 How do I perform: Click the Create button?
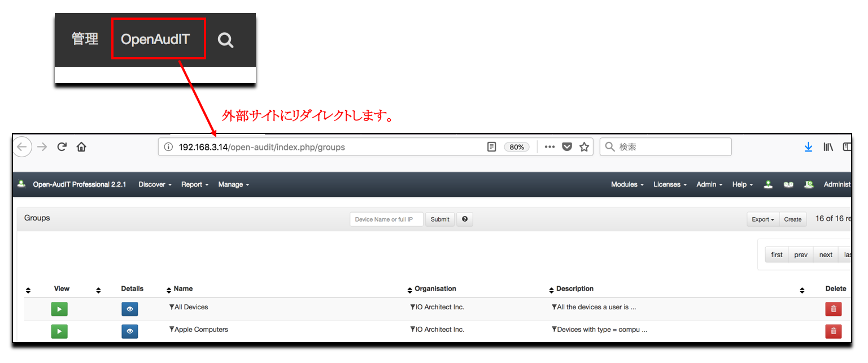pos(793,219)
